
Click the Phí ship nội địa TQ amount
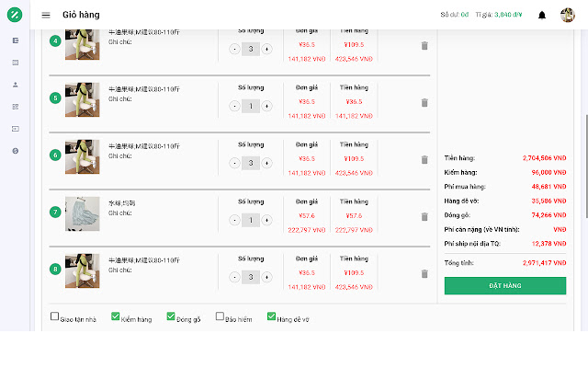pos(548,244)
